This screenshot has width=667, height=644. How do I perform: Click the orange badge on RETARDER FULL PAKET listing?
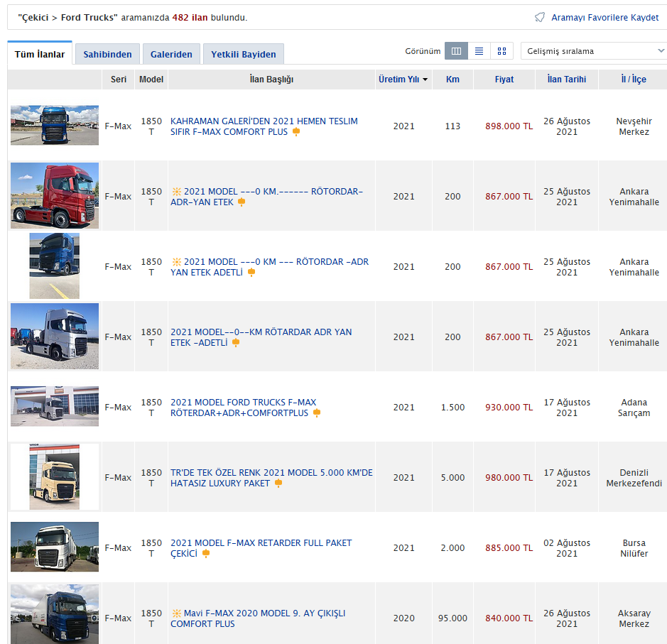206,554
